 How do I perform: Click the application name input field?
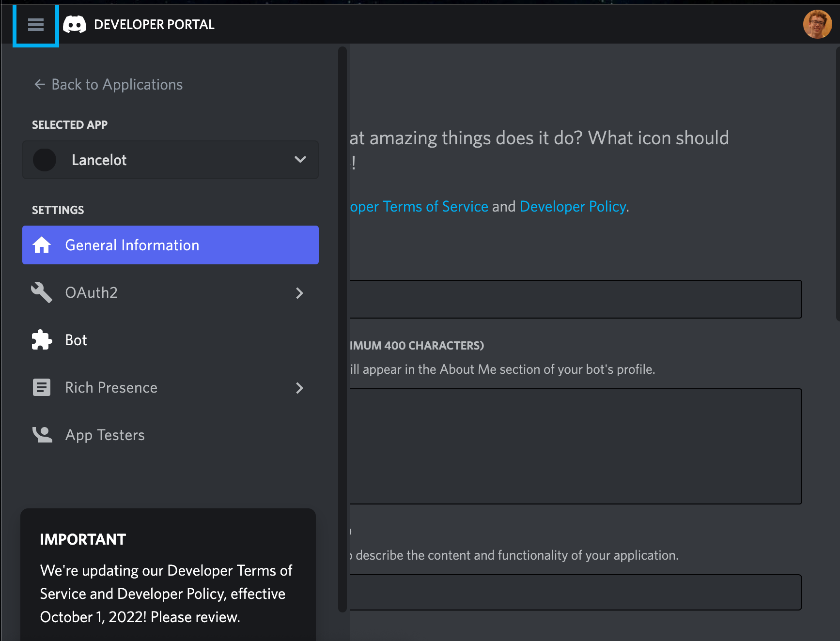(x=576, y=299)
